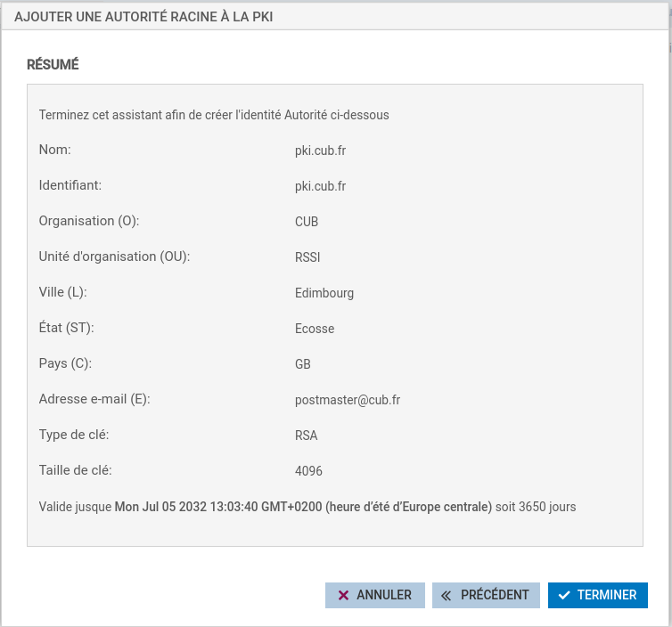
Task: Click the Précédent button to go back
Action: pyautogui.click(x=486, y=595)
